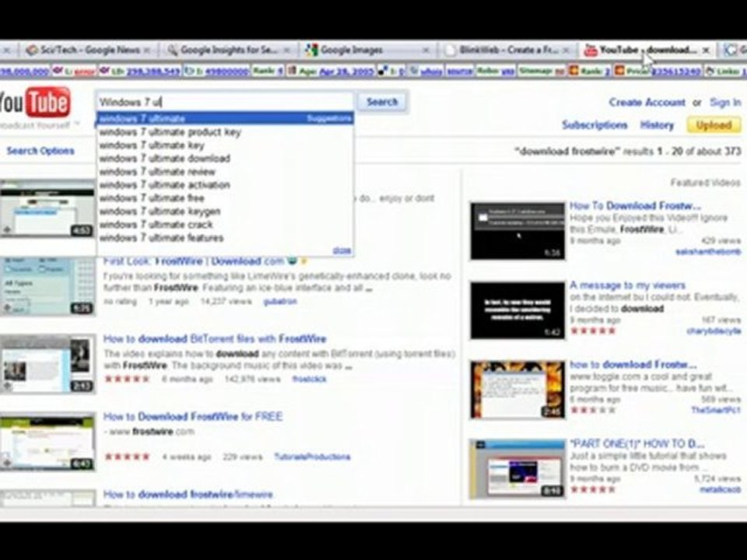This screenshot has width=747, height=560.
Task: Click the Search button
Action: point(382,101)
